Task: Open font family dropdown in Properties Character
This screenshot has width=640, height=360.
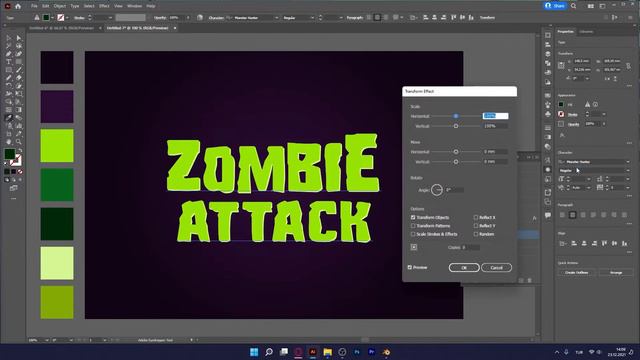Action: (628, 162)
